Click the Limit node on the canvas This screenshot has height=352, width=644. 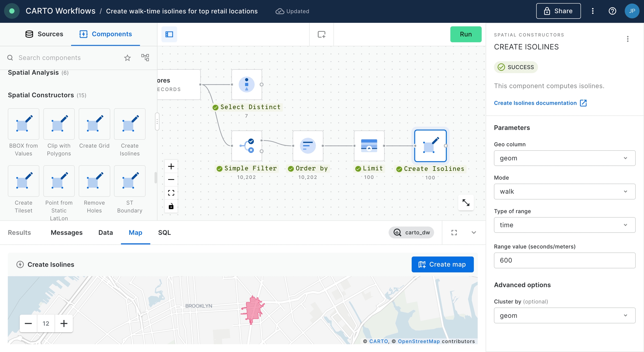(369, 146)
